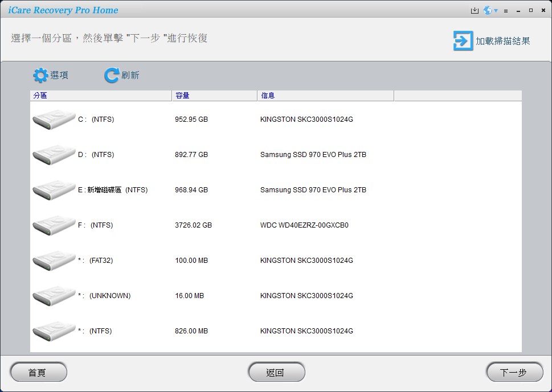
Task: Select the "*: (UNKNOWN)" label
Action: pyautogui.click(x=104, y=296)
